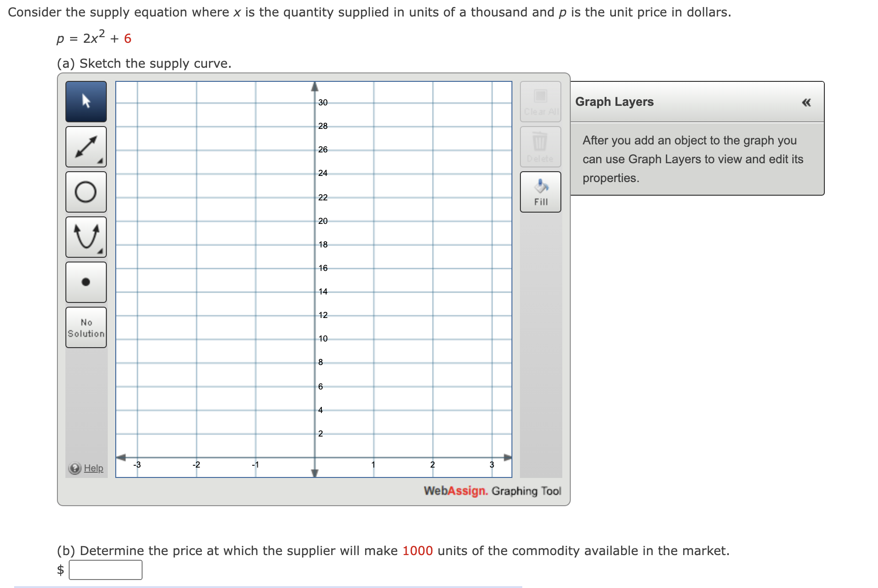
Task: Click y-axis label 8
Action: coord(320,362)
